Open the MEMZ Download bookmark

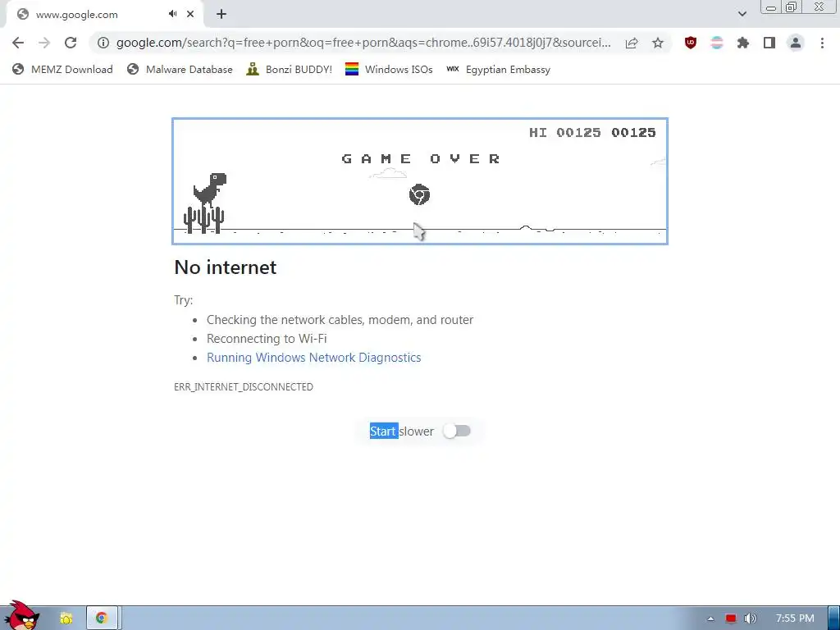pyautogui.click(x=62, y=69)
